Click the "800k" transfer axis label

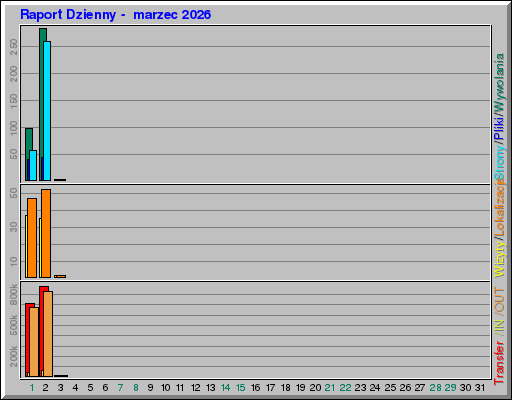[14, 294]
